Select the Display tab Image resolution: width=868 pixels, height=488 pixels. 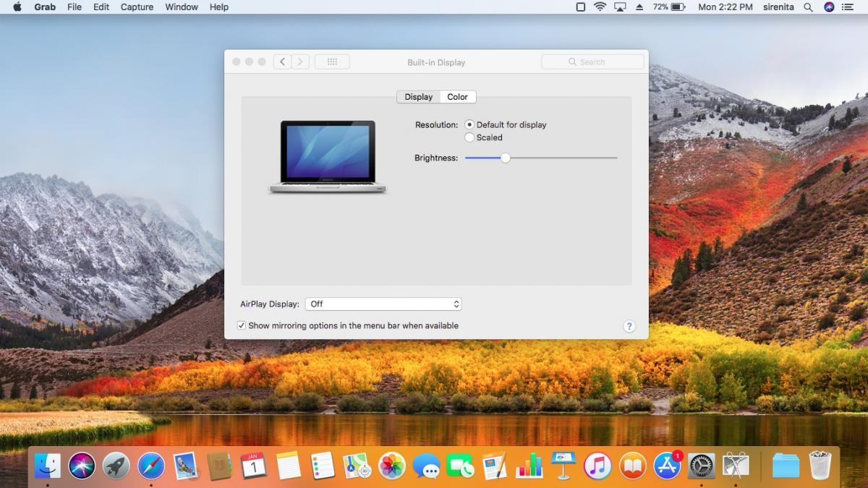point(418,97)
